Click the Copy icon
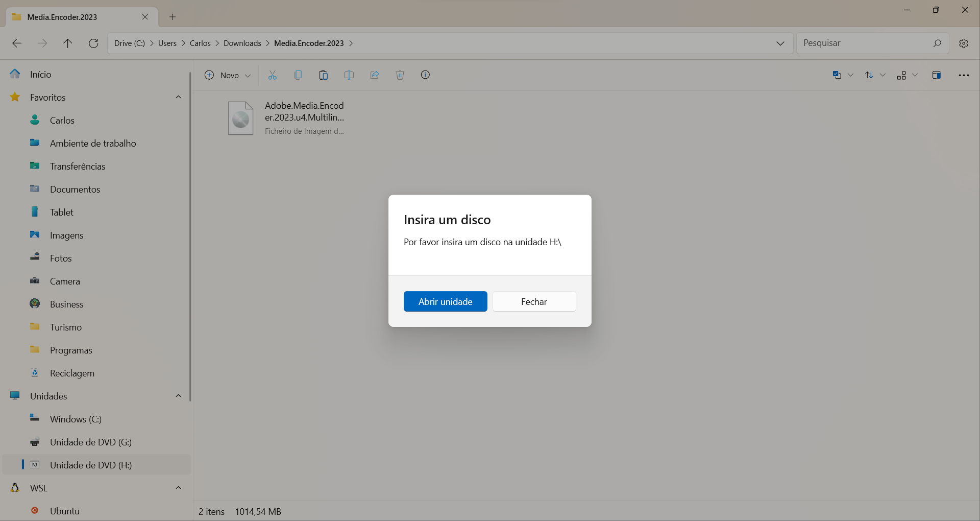This screenshot has width=980, height=521. 298,75
